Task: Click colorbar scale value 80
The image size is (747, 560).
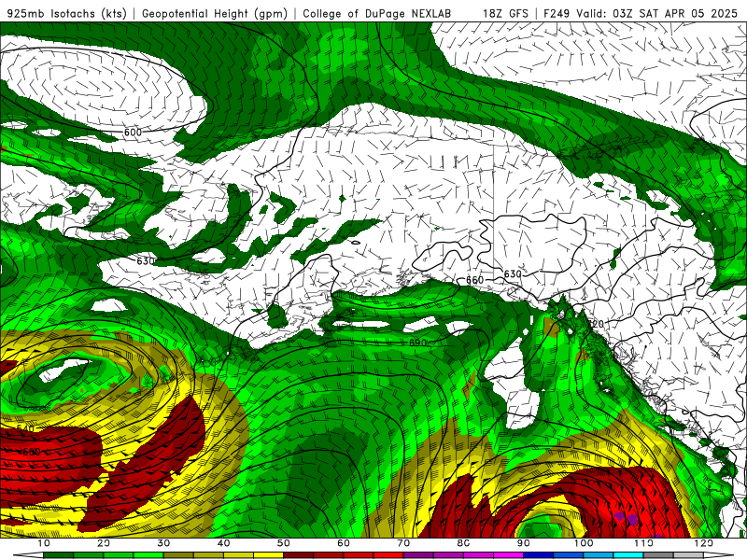Action: click(x=463, y=543)
